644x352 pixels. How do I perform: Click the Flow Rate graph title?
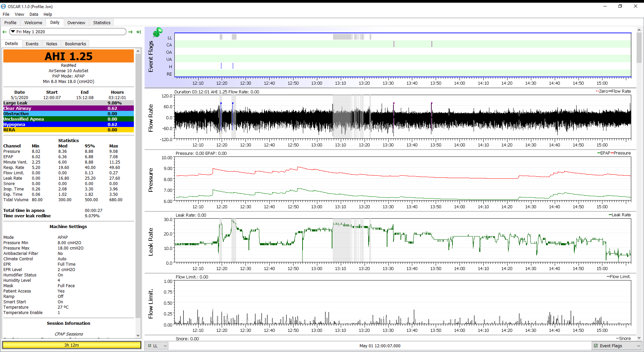151,118
